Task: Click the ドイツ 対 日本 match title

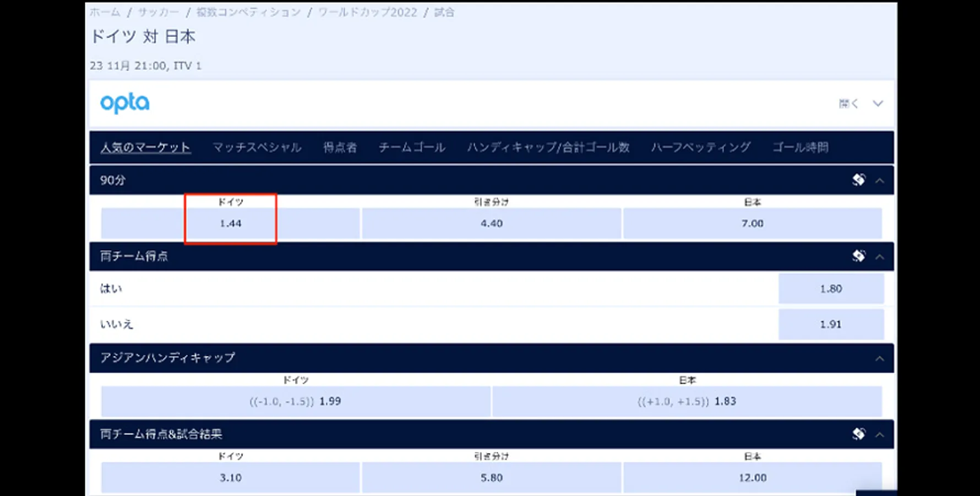Action: point(143,36)
